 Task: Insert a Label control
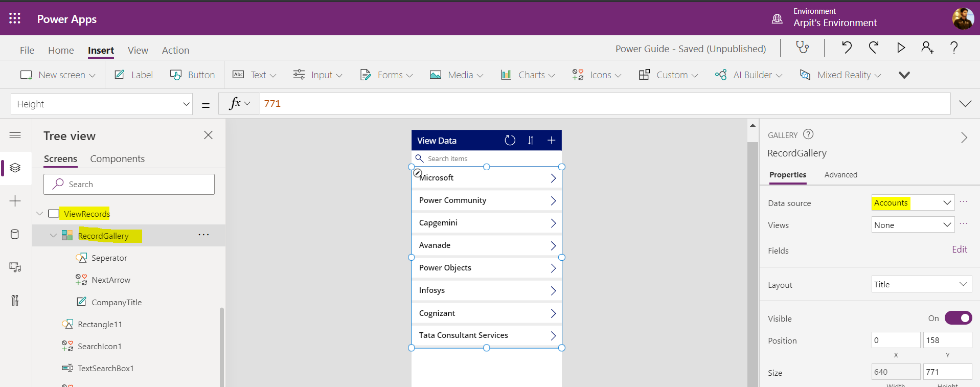click(x=133, y=75)
